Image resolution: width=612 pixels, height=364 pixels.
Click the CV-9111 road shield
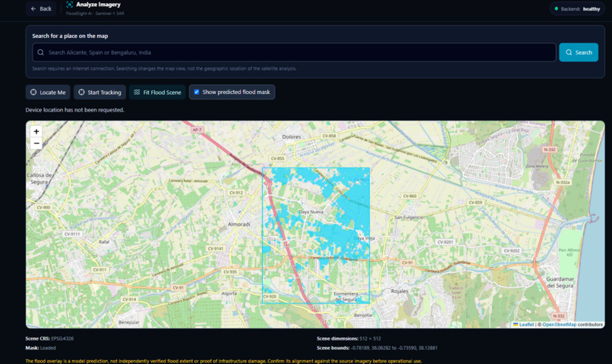coord(72,234)
